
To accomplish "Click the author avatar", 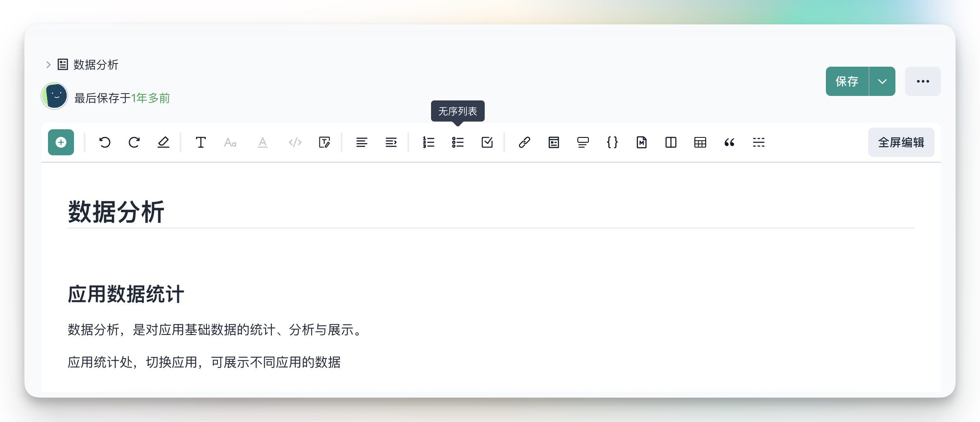I will [54, 96].
